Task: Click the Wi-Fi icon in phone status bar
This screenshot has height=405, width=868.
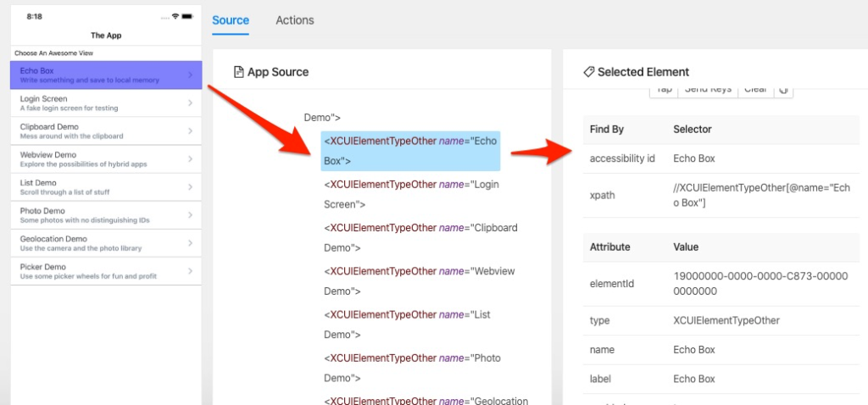Action: pyautogui.click(x=175, y=16)
